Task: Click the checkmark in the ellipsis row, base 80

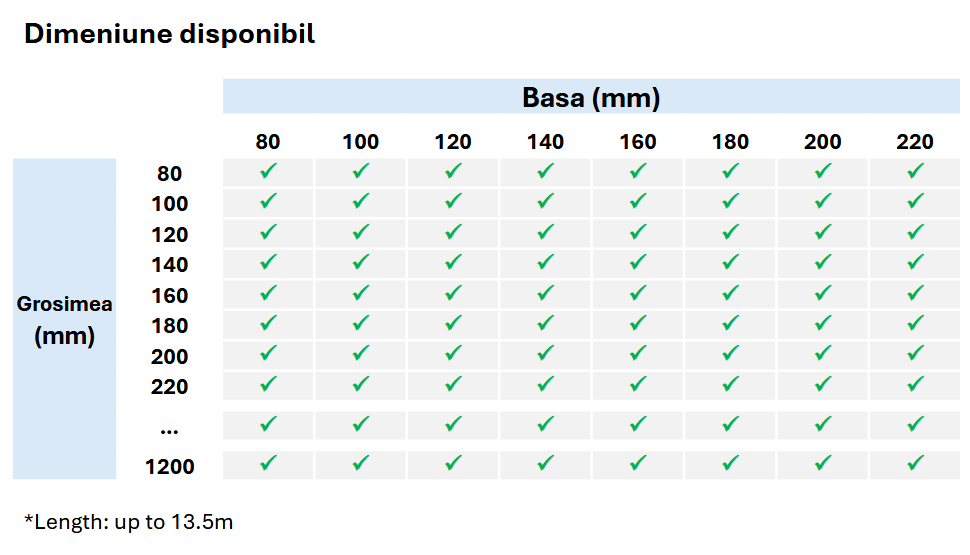Action: coord(268,425)
